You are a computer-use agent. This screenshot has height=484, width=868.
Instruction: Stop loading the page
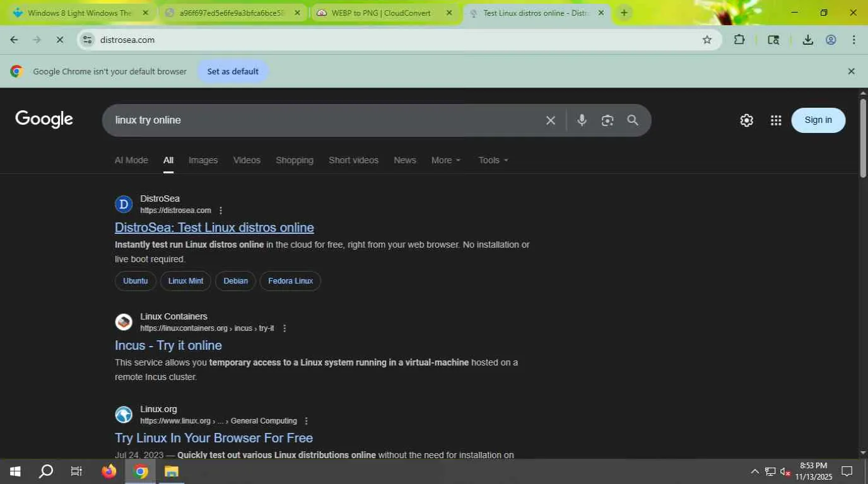coord(59,40)
